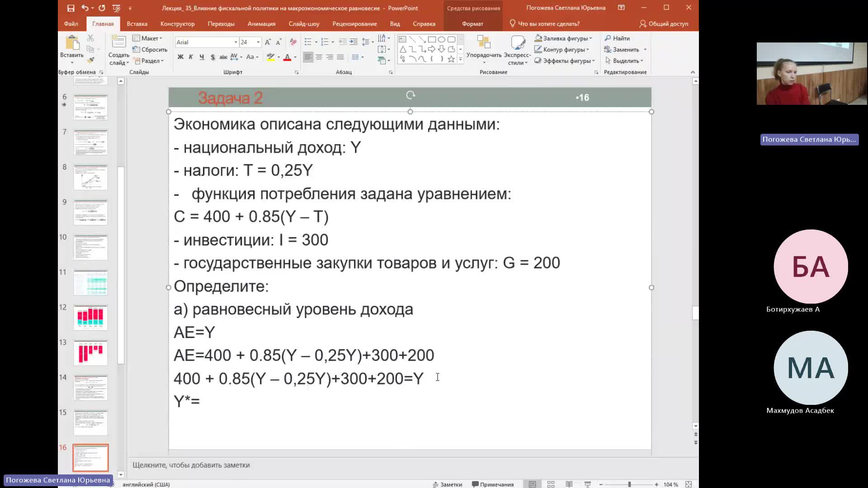Apply the red font color swatch

pos(287,57)
